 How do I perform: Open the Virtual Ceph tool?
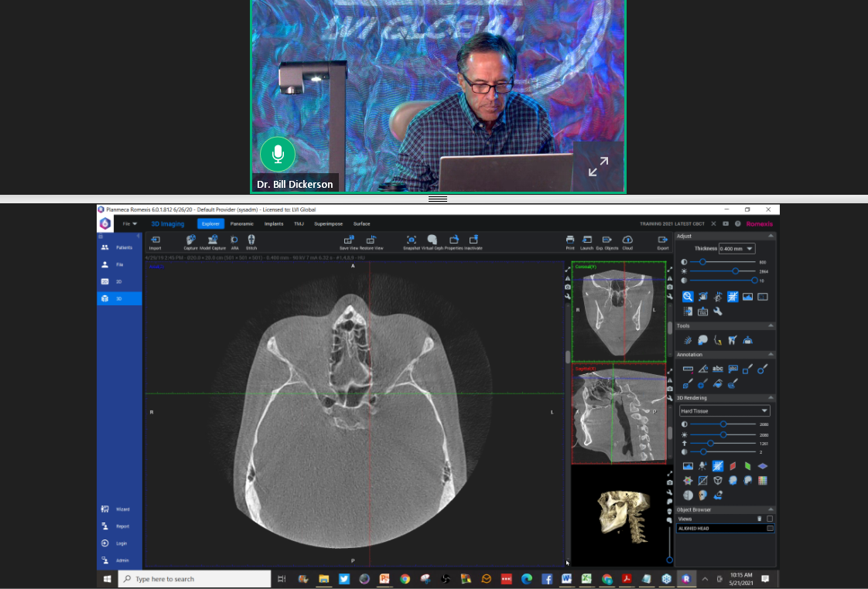pos(432,240)
